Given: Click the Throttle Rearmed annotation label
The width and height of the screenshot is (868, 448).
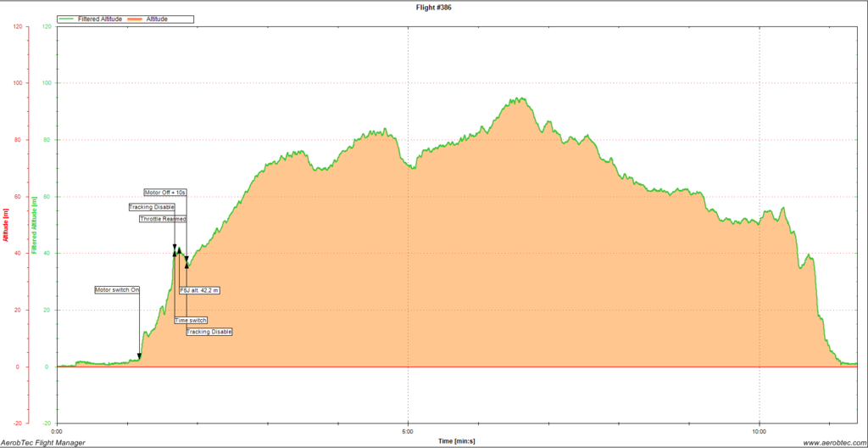Looking at the screenshot, I should tap(163, 219).
